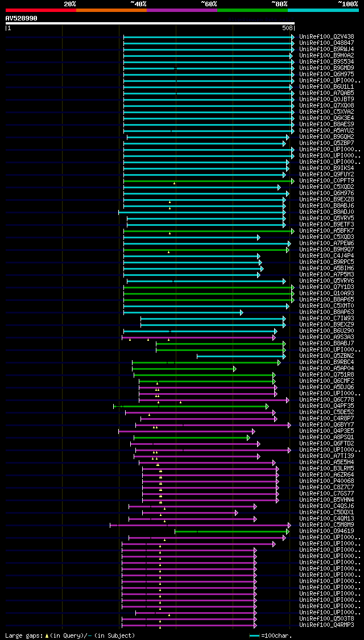Select label UniRef100_C4QM13
The width and height of the screenshot is (364, 640).
326,518
